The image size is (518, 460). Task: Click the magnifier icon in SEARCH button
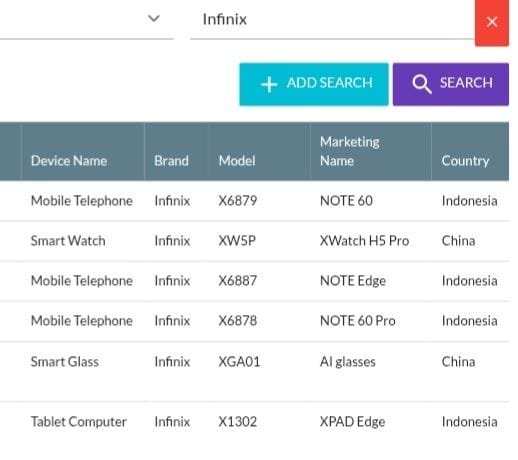pos(422,84)
